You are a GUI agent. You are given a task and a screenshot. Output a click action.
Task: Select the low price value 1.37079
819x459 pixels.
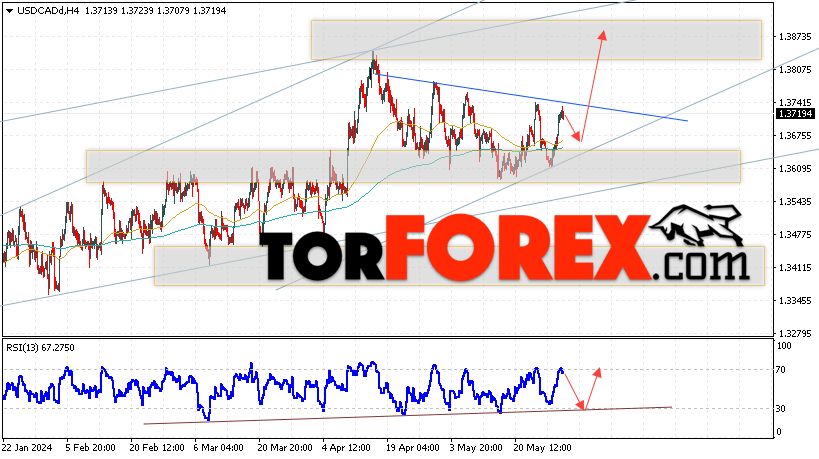pyautogui.click(x=173, y=10)
